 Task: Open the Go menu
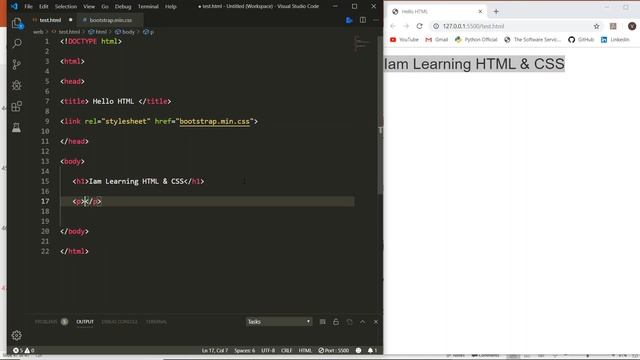(105, 7)
